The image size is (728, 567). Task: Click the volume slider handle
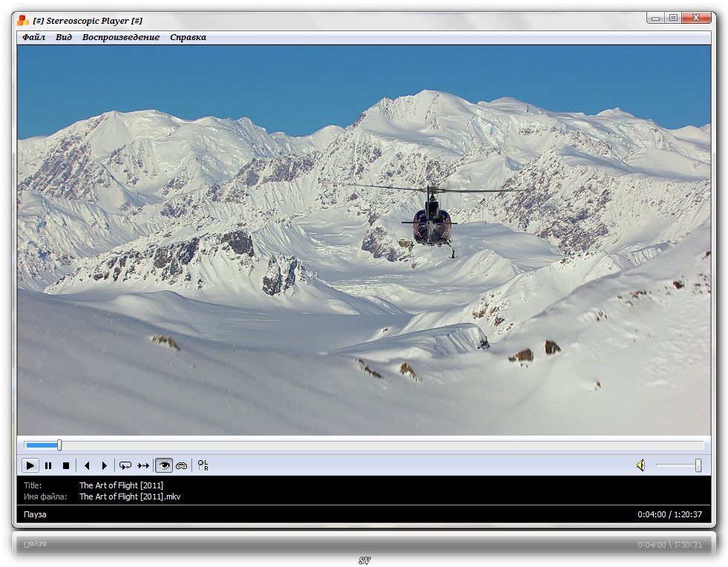point(698,465)
